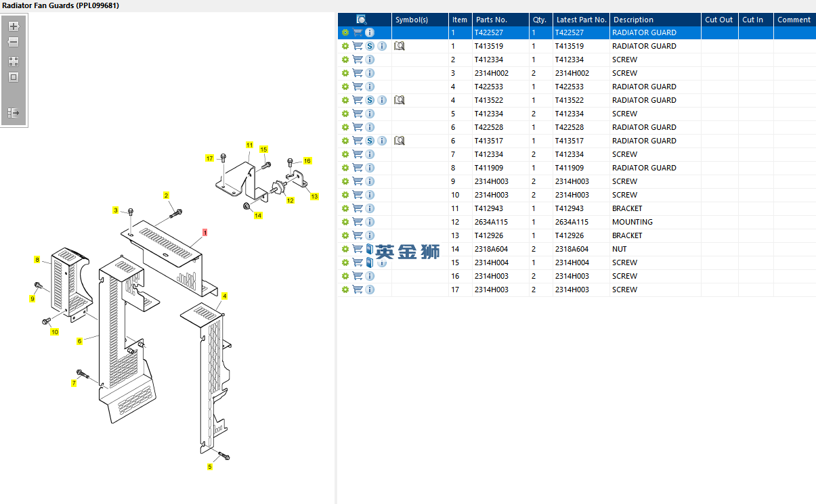
Task: Click part number 2314H002
Action: pos(491,73)
